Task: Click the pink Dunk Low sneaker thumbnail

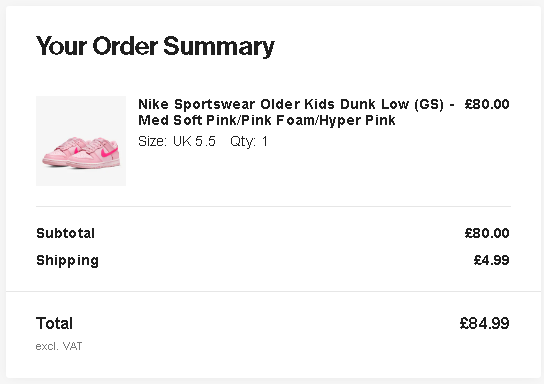Action: click(81, 141)
